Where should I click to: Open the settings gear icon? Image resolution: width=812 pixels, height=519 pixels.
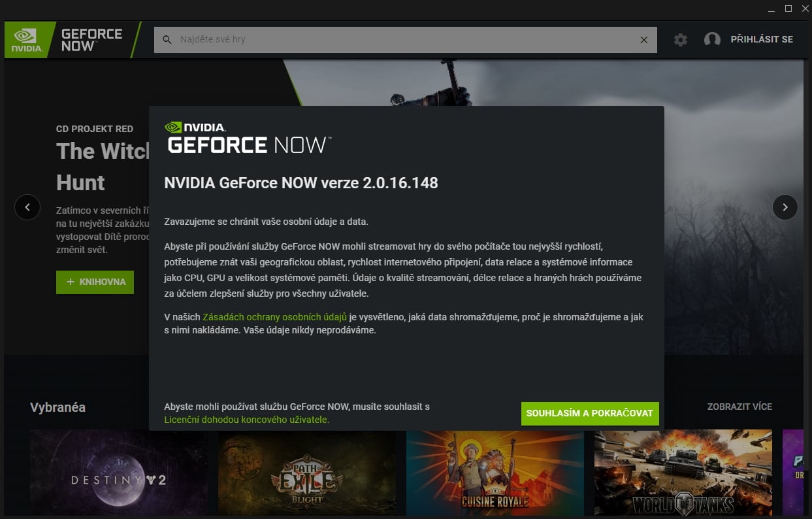click(681, 39)
